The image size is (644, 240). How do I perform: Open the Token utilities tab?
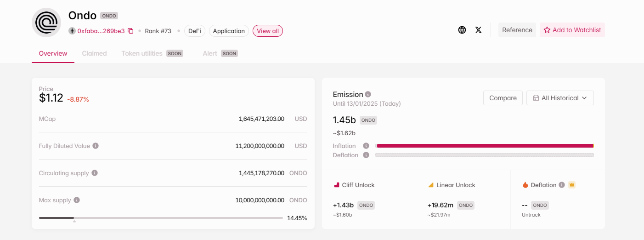[142, 53]
